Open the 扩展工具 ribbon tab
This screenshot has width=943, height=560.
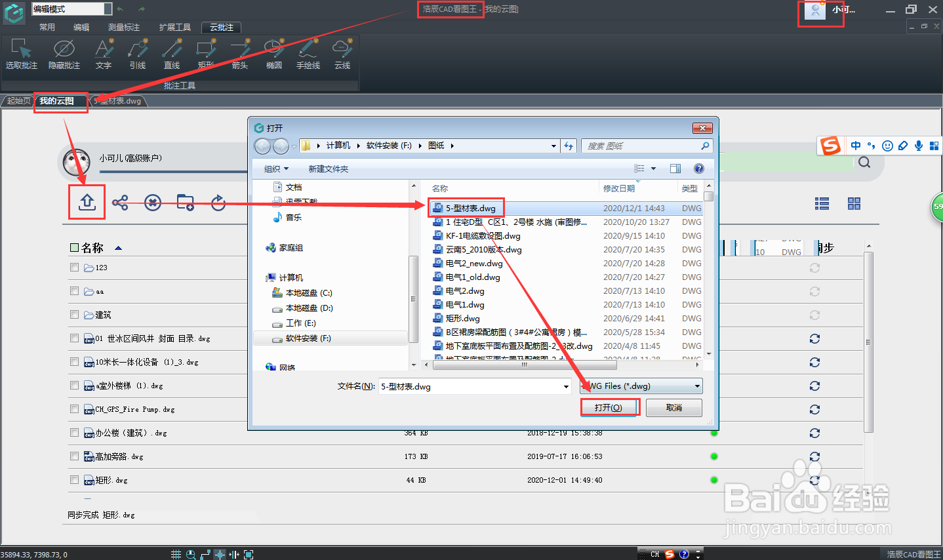175,27
